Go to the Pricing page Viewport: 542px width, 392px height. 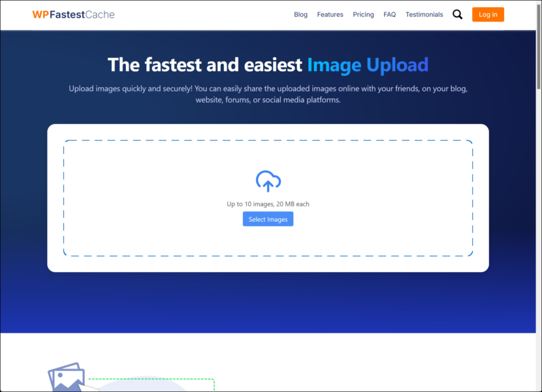pyautogui.click(x=363, y=14)
